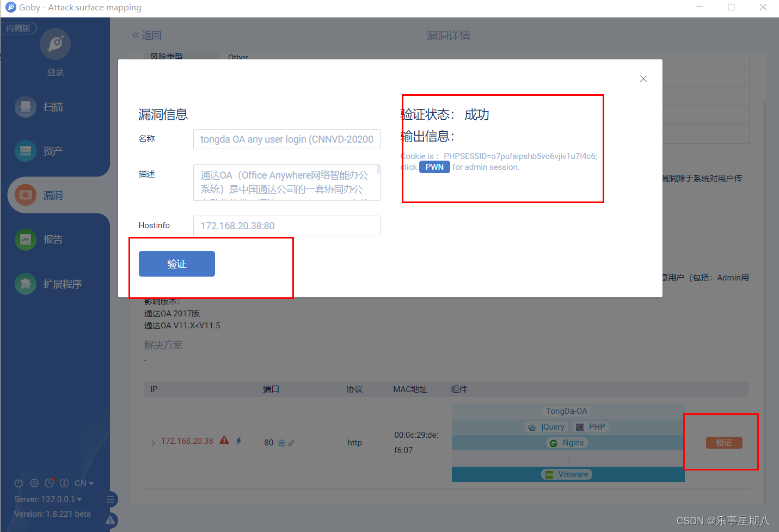Focus the 描述 description text area
This screenshot has width=779, height=532.
pyautogui.click(x=287, y=182)
